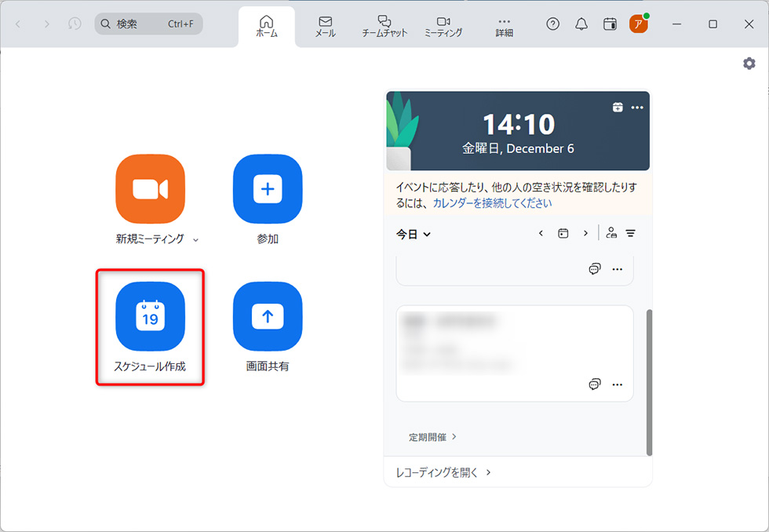Open the calendar icon in top bar
The width and height of the screenshot is (769, 532).
point(610,24)
